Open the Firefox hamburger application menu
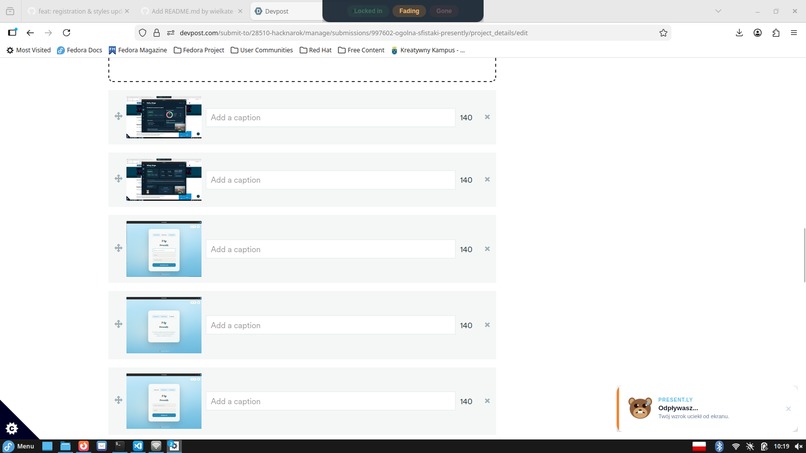Viewport: 806px width, 453px height. pos(794,33)
